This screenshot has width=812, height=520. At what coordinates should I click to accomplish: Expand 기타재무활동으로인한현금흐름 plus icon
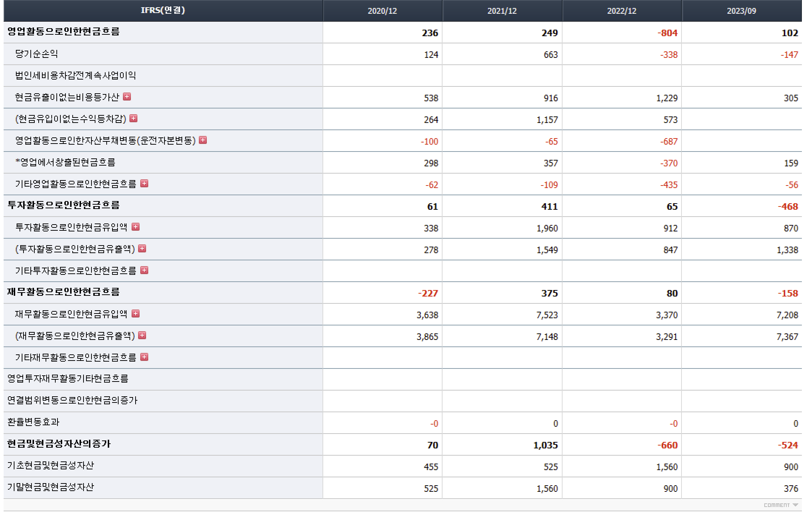point(144,357)
